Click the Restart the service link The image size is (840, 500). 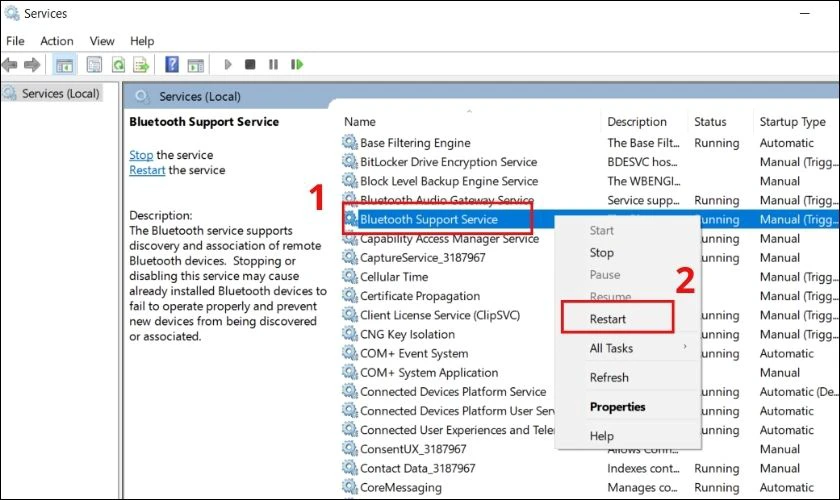147,170
